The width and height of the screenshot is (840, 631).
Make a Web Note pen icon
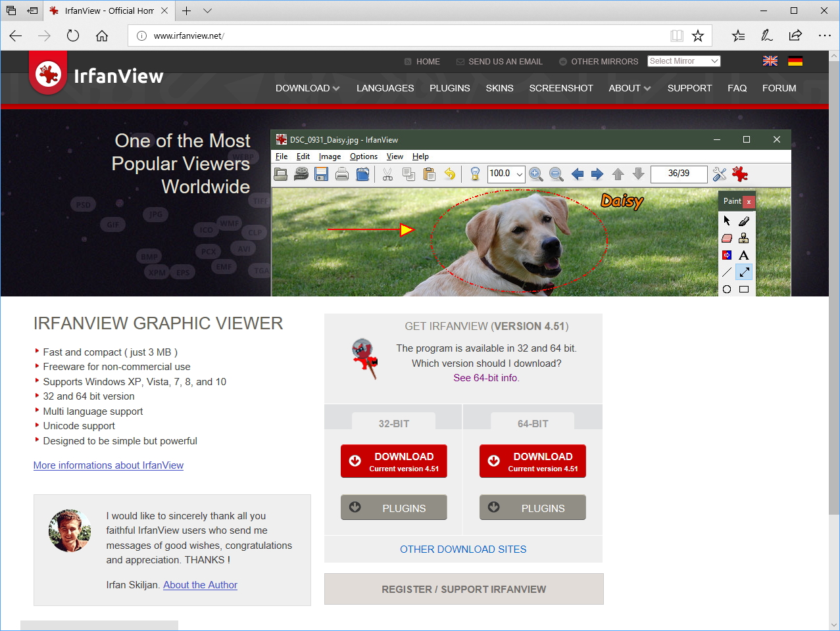coord(767,35)
